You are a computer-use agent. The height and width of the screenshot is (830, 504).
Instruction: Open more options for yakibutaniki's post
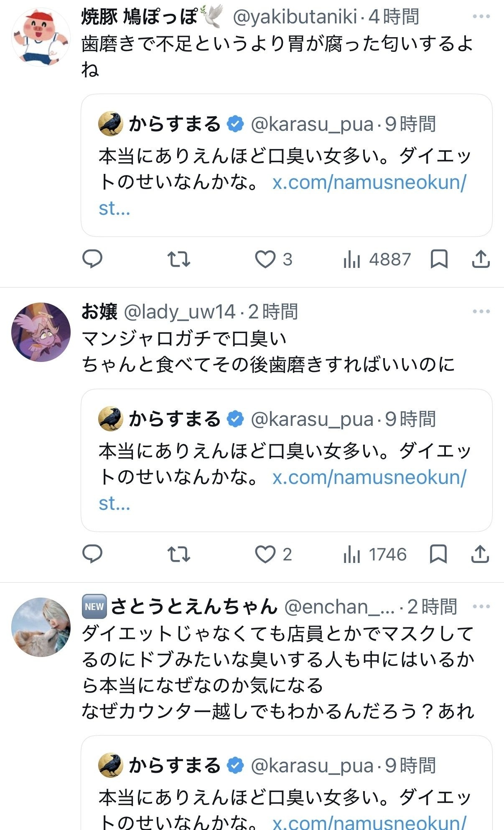(481, 17)
